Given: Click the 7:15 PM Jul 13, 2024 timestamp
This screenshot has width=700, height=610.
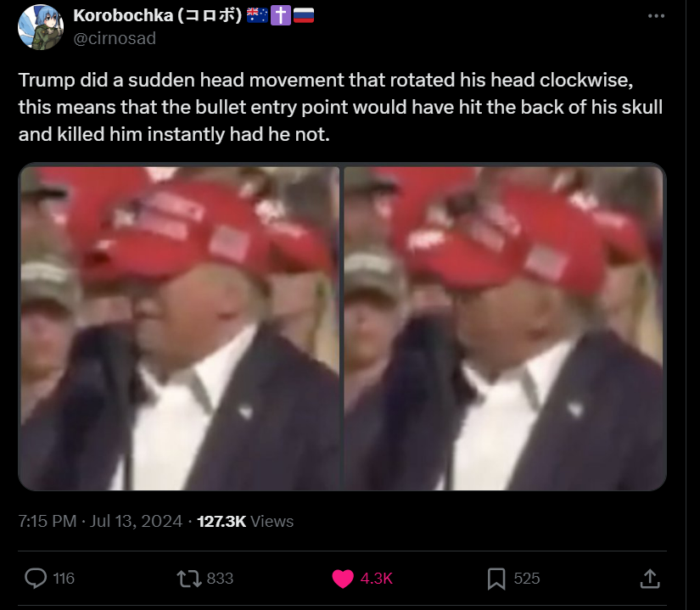Looking at the screenshot, I should point(100,521).
